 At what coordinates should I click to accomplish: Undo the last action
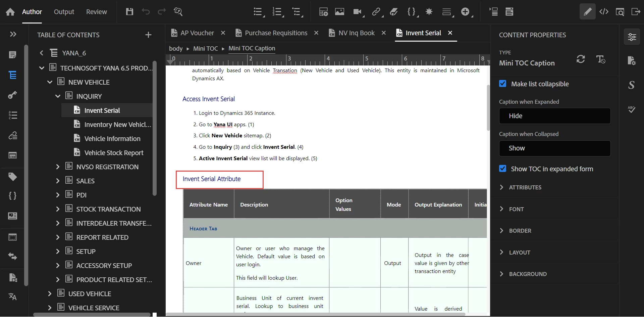click(146, 12)
